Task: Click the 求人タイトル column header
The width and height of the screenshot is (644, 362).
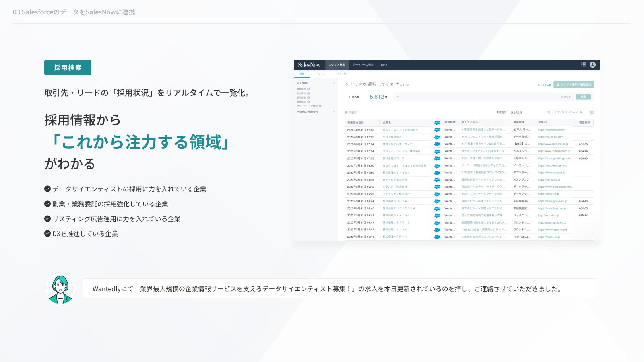Action: [x=470, y=122]
